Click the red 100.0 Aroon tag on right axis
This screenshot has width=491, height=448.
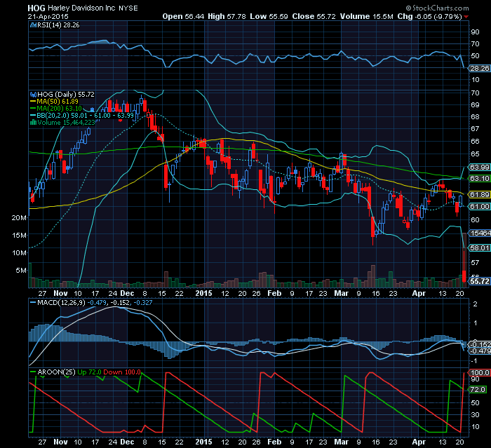point(479,373)
